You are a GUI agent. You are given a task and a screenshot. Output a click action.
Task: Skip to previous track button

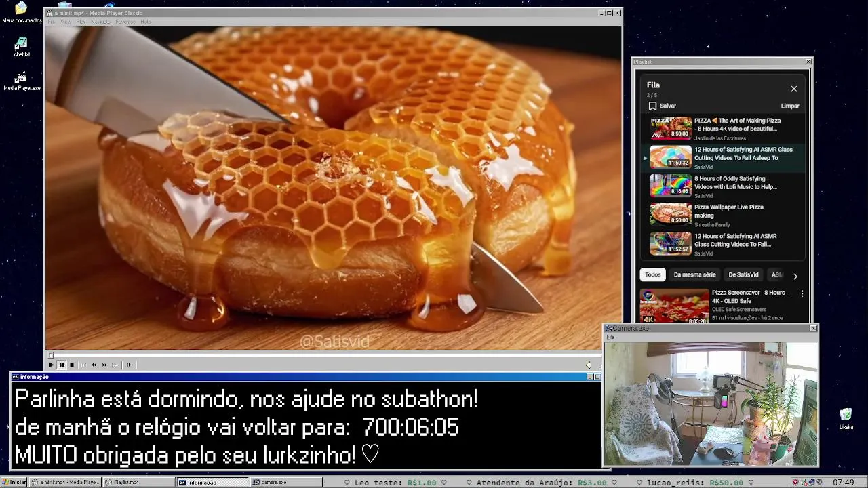83,365
